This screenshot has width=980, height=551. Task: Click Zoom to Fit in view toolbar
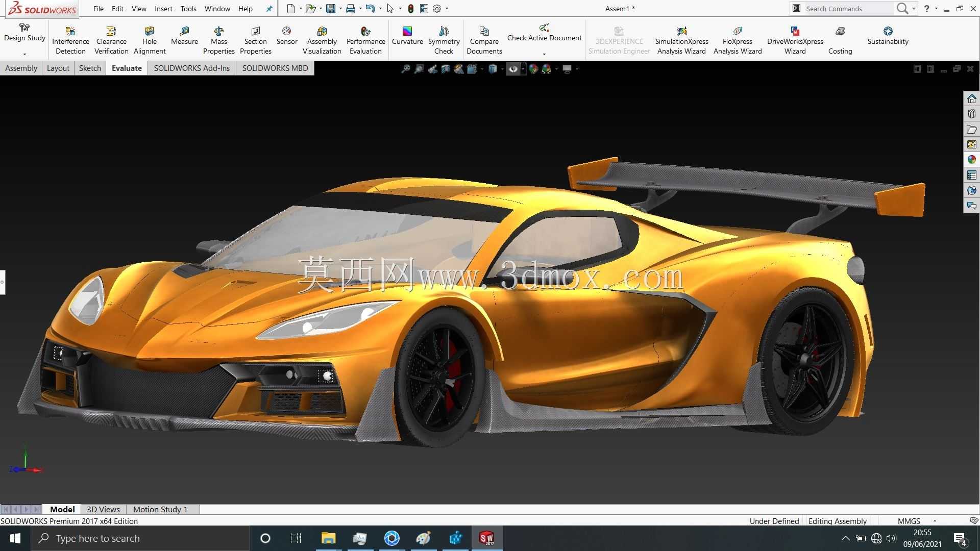(x=406, y=69)
